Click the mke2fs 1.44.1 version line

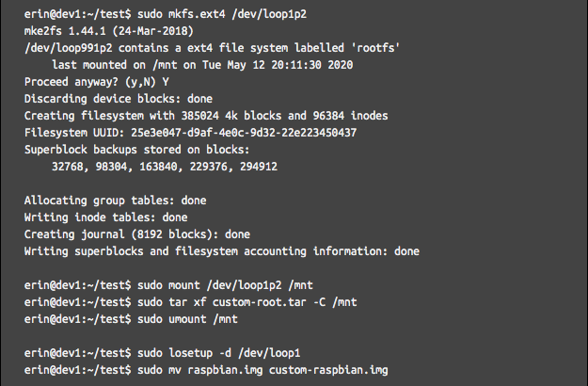tap(109, 31)
